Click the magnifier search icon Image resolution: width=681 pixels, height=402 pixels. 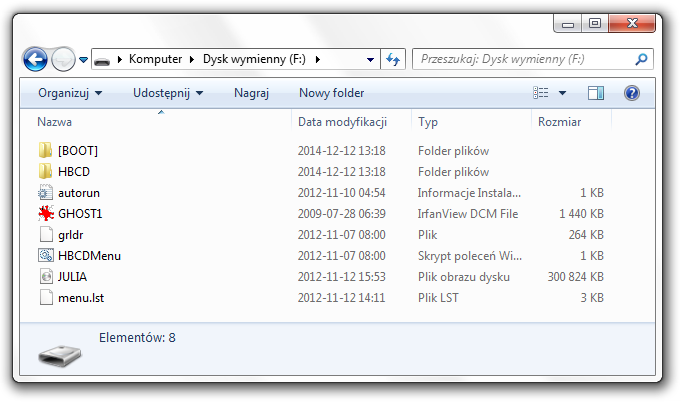click(641, 59)
